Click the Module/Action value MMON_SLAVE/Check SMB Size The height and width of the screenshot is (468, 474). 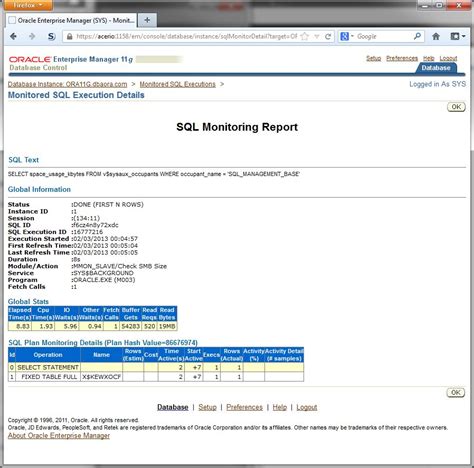[x=120, y=266]
